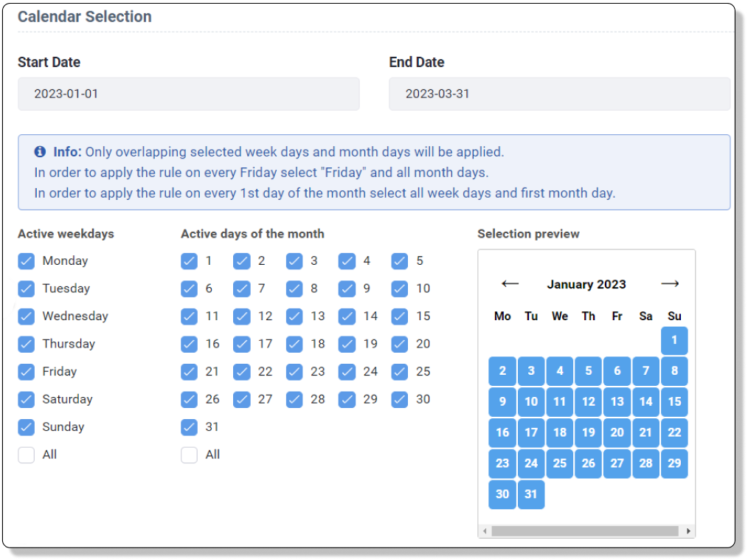Go to previous month with left arrow
Viewport: 748px width, 560px height.
pos(510,284)
